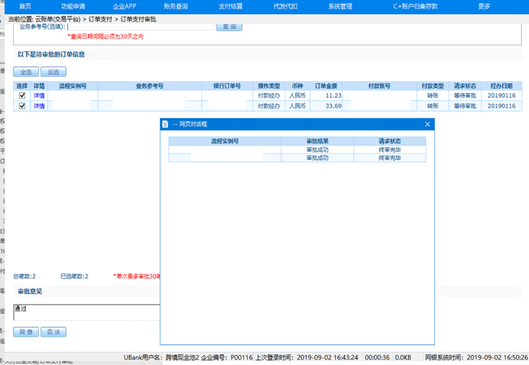Click the 银行订单号 column header
This screenshot has width=529, height=365.
227,86
